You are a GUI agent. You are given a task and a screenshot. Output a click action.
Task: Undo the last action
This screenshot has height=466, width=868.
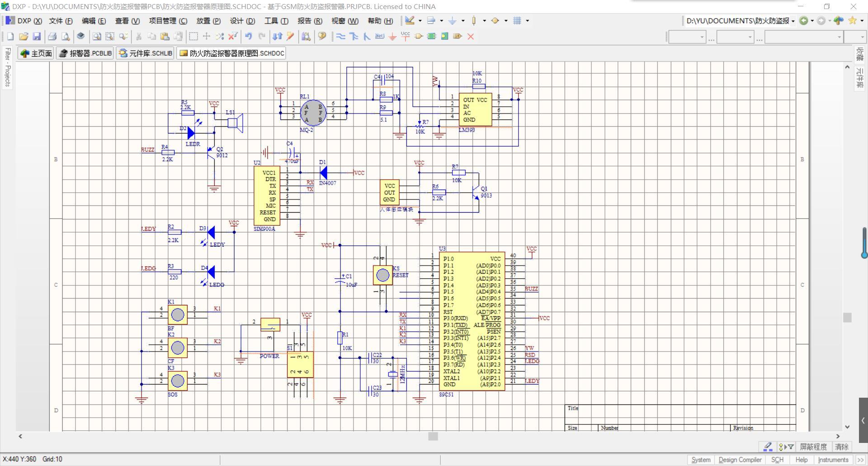[249, 36]
